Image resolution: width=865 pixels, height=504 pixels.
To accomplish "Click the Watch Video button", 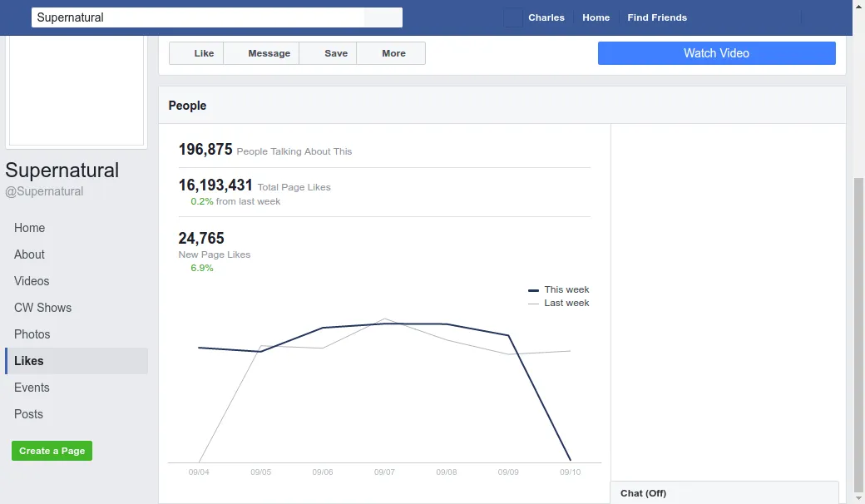I will (x=717, y=53).
